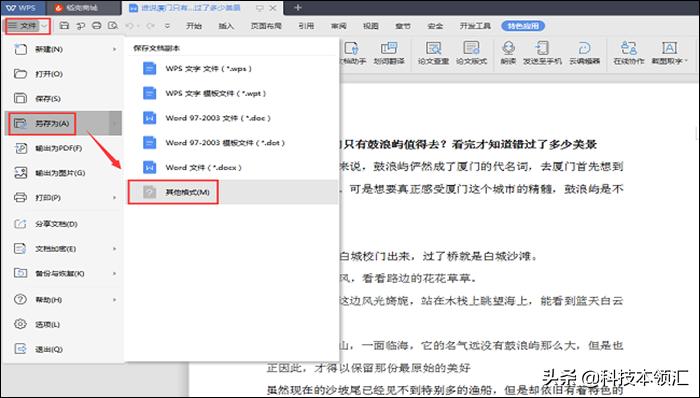This screenshot has width=700, height=398.
Task: Click the undo arrow icon
Action: tap(130, 26)
